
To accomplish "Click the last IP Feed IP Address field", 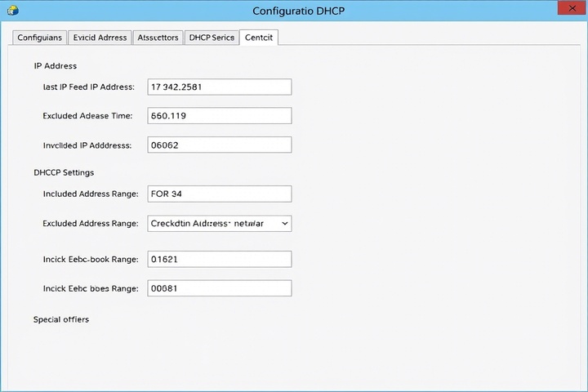I will point(219,87).
